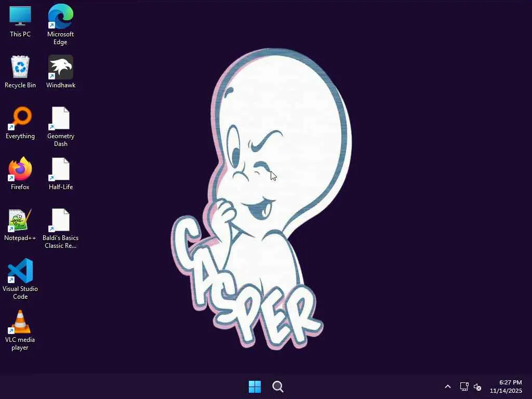Open the Windows Start menu

(x=255, y=387)
